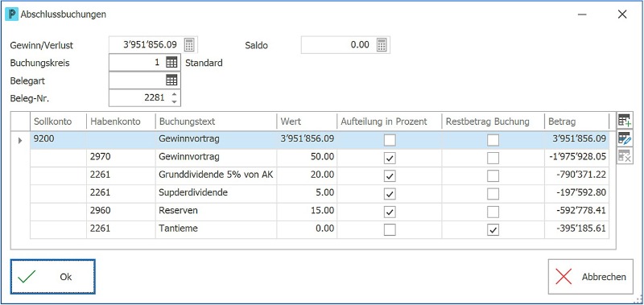Minimize the Abschlussbuchungen window
Viewport: 644px width, 305px height.
(581, 14)
